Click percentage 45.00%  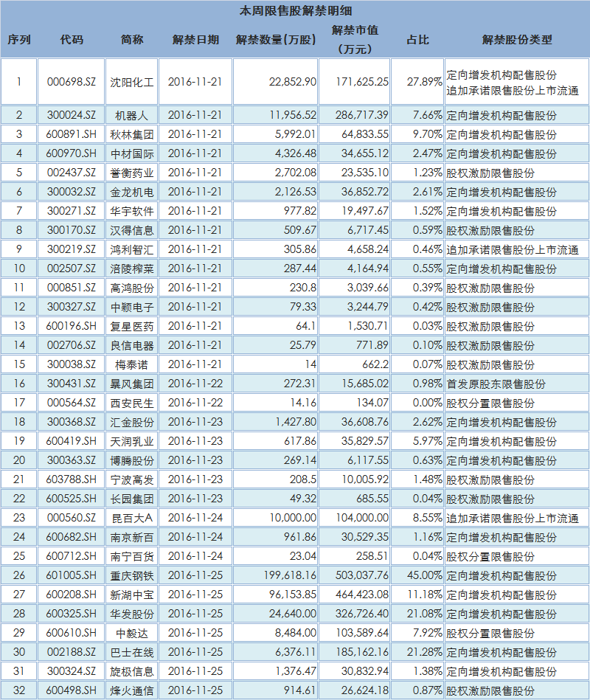[x=424, y=575]
